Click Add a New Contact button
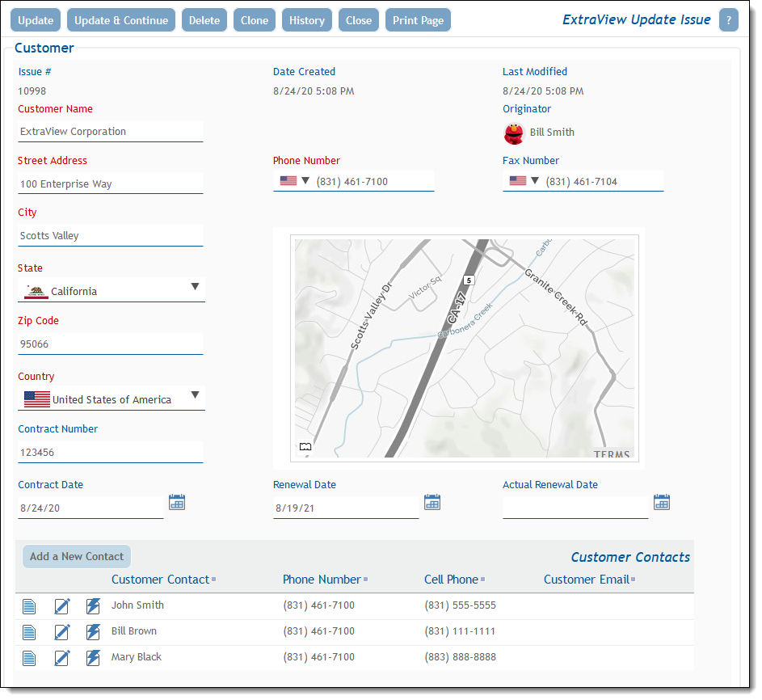This screenshot has width=762, height=700. click(x=77, y=557)
